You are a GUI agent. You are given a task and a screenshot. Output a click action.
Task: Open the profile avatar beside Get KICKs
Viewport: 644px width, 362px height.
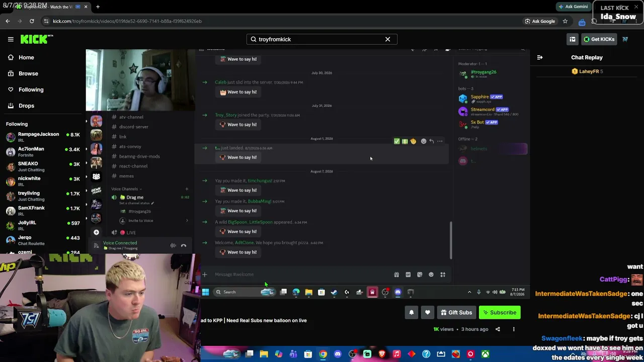[625, 39]
